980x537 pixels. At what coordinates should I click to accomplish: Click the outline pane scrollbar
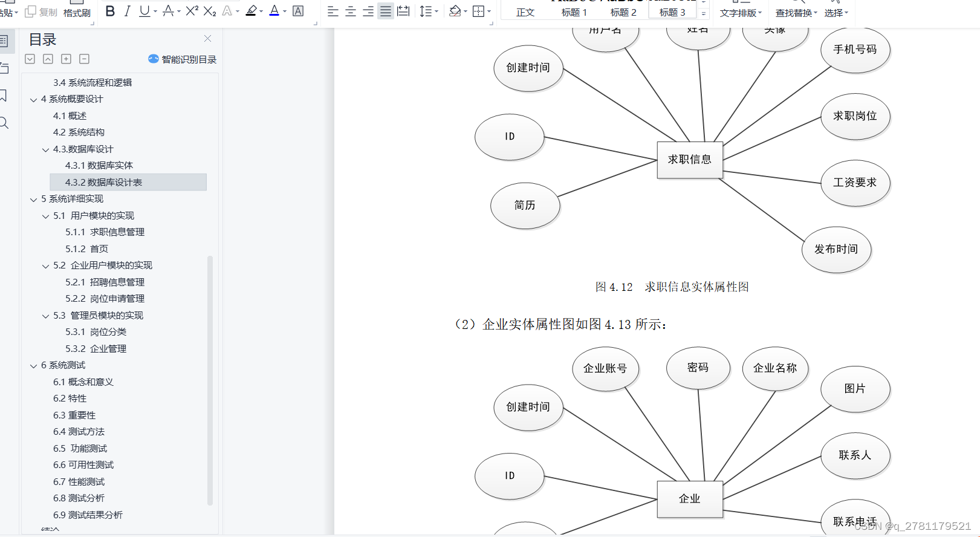point(210,380)
